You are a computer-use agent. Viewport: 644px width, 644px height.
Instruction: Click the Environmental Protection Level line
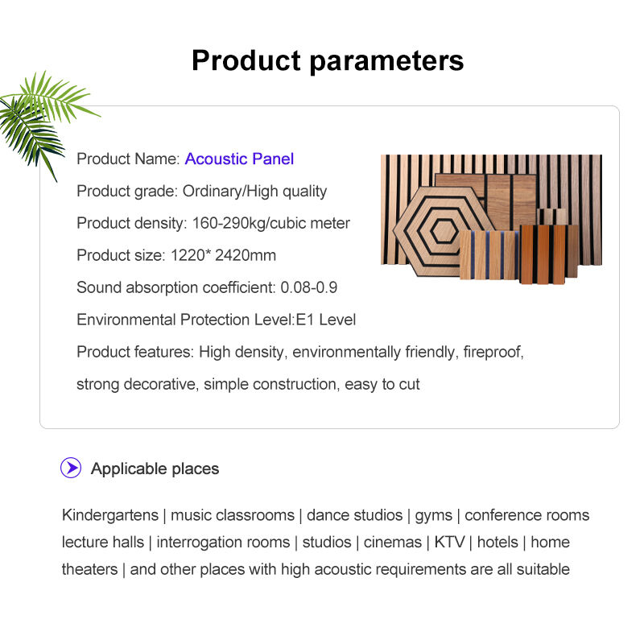(x=216, y=320)
